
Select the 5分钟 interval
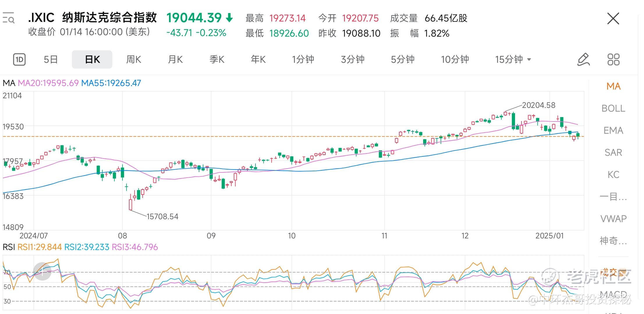tap(402, 60)
